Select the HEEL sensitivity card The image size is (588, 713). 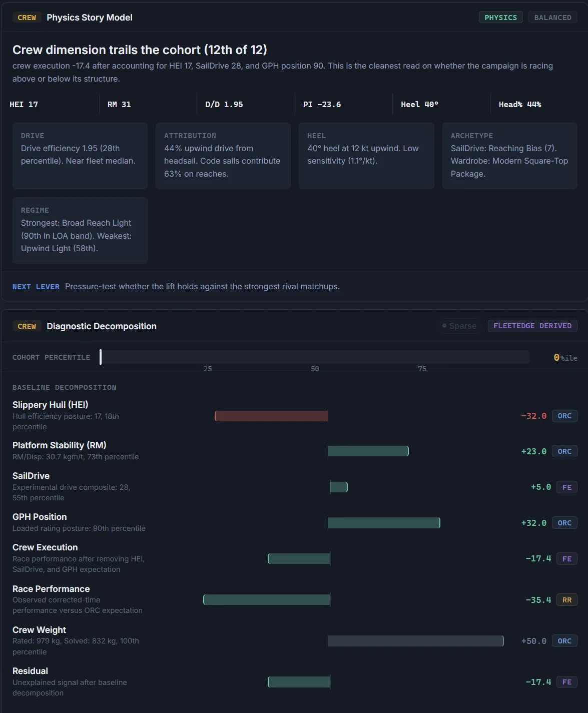[x=366, y=156]
